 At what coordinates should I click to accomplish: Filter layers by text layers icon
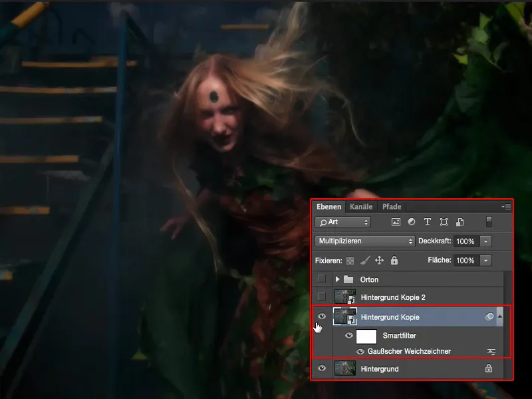(x=427, y=222)
